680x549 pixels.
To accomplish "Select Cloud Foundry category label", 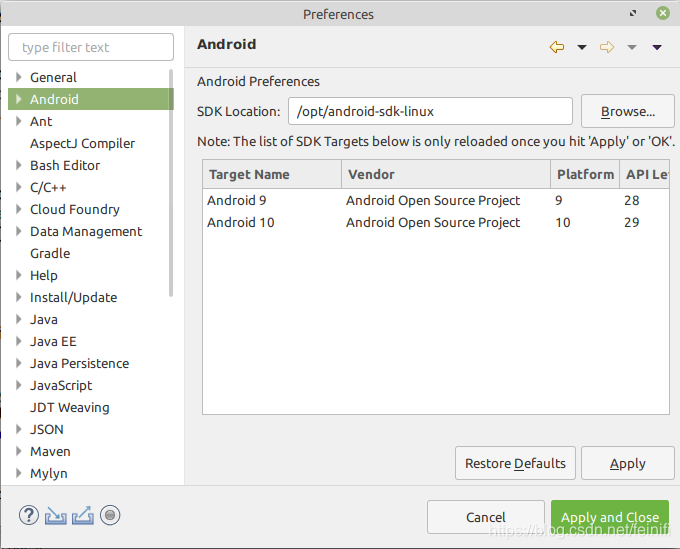I will [75, 209].
